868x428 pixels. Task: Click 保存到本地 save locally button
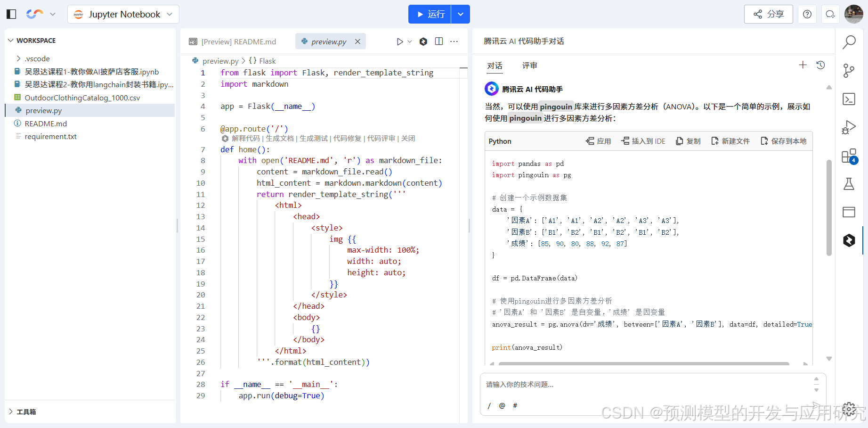783,141
